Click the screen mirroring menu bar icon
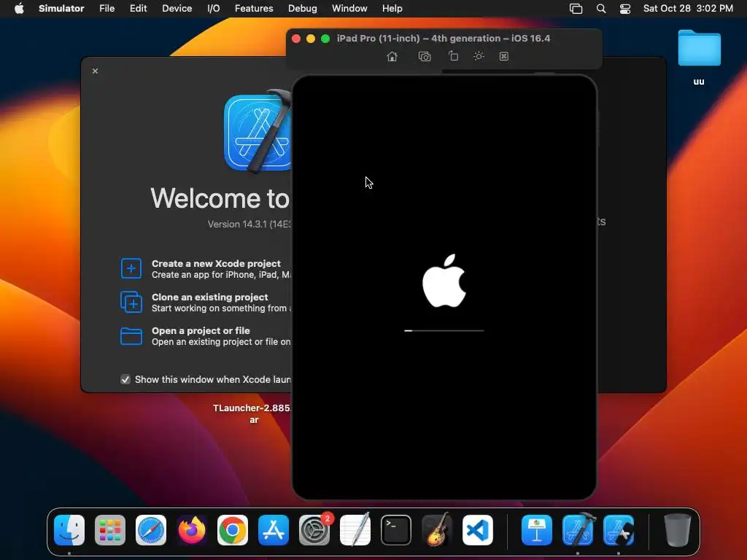The image size is (747, 560). 576,9
